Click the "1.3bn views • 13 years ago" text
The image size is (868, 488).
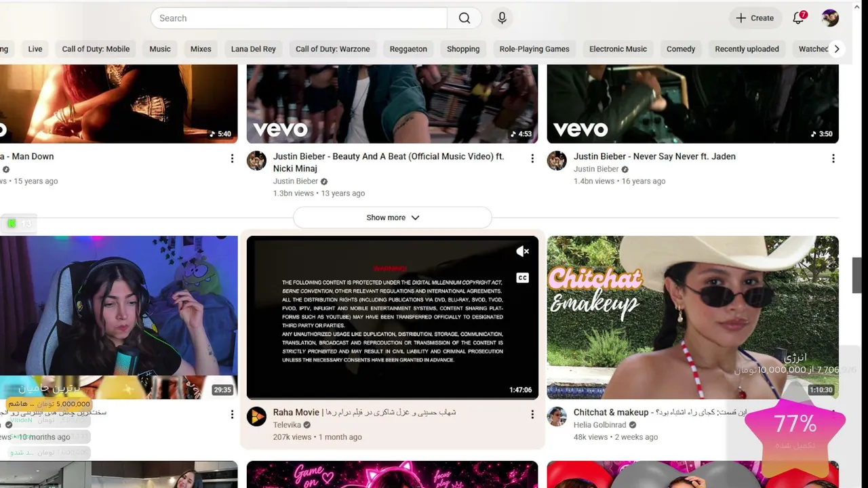click(319, 193)
